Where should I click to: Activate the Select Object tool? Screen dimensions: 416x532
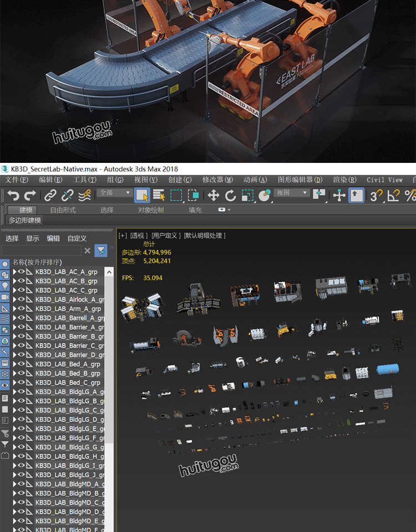coord(142,195)
